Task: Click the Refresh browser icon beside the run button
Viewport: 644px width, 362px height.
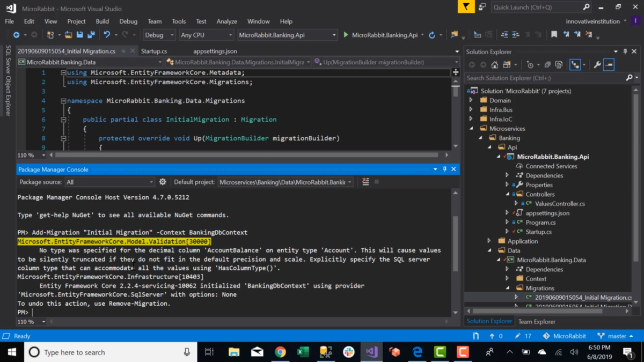Action: click(x=432, y=35)
